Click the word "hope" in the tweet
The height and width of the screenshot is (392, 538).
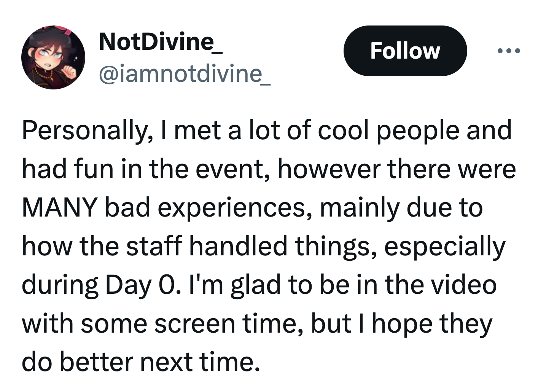[402, 324]
